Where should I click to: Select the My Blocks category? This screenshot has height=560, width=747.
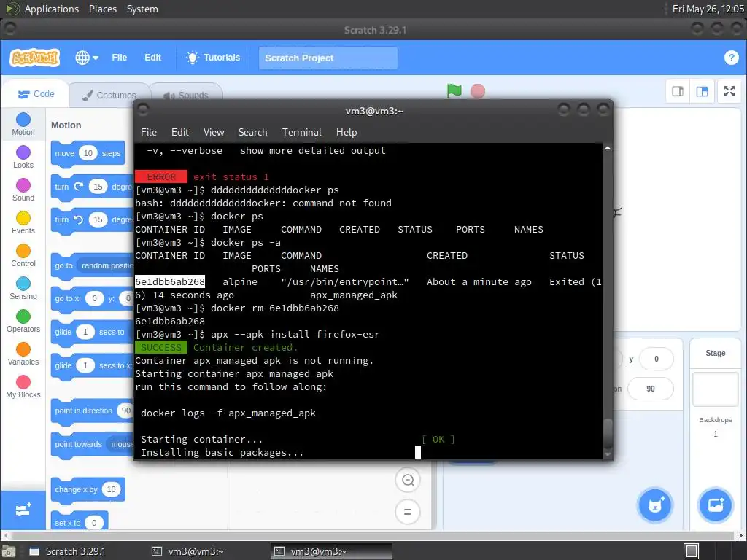click(23, 387)
